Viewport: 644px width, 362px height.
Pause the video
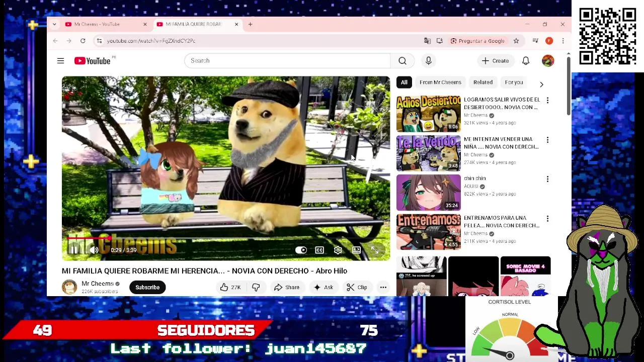(x=74, y=250)
